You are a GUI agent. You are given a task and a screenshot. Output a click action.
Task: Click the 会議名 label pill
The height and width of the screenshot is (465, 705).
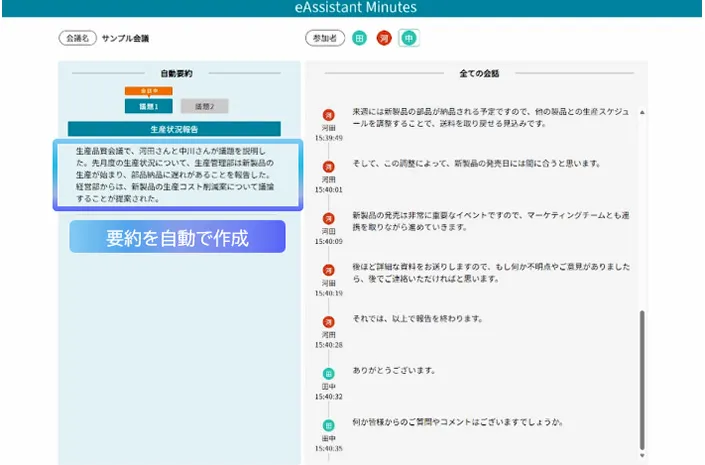(x=77, y=38)
